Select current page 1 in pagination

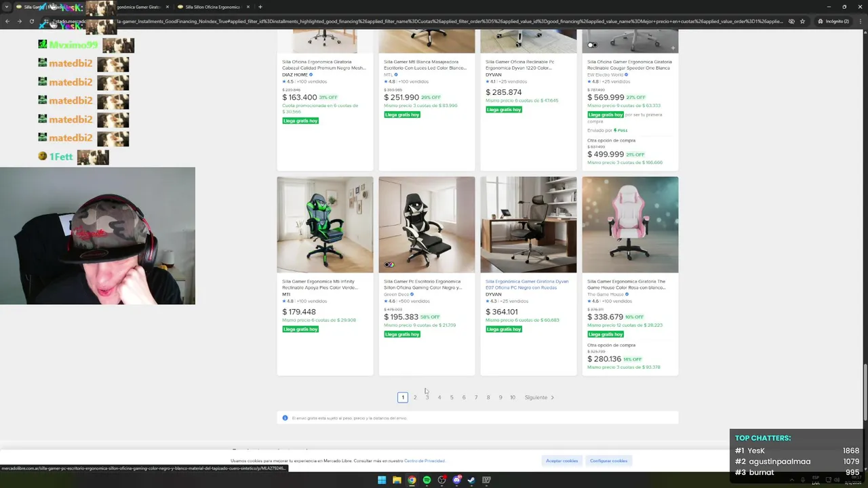pos(403,397)
